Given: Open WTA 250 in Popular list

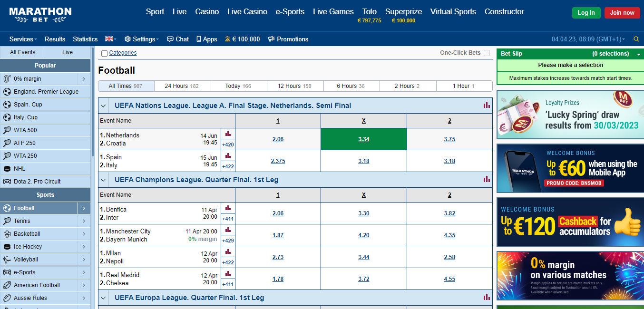Looking at the screenshot, I should 45,156.
